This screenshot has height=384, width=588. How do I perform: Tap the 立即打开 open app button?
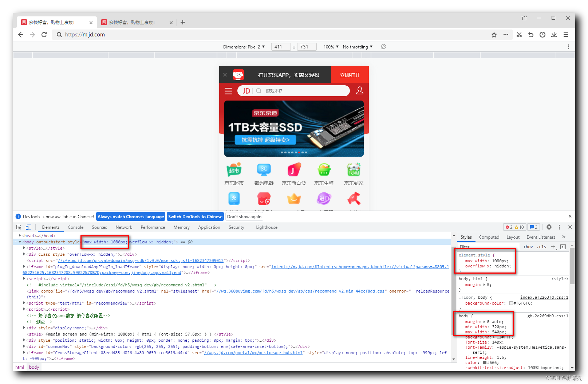click(x=350, y=75)
